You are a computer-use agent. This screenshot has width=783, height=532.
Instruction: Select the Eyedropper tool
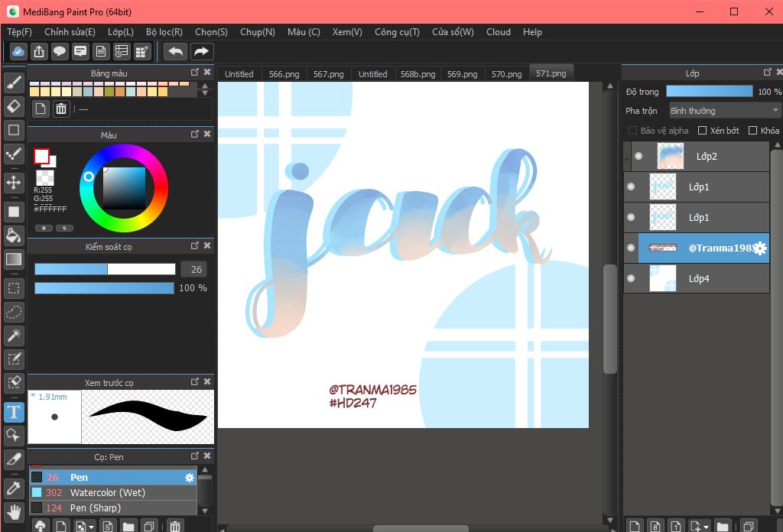point(14,488)
